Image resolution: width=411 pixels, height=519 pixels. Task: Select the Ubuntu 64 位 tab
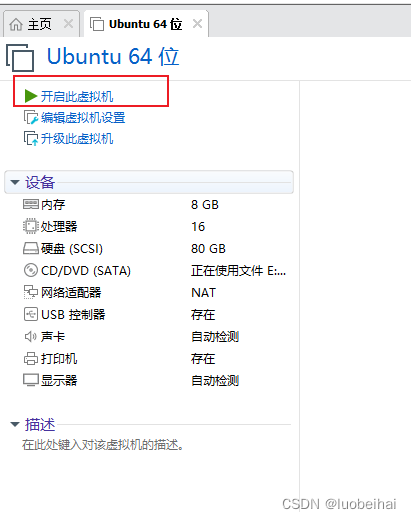146,24
